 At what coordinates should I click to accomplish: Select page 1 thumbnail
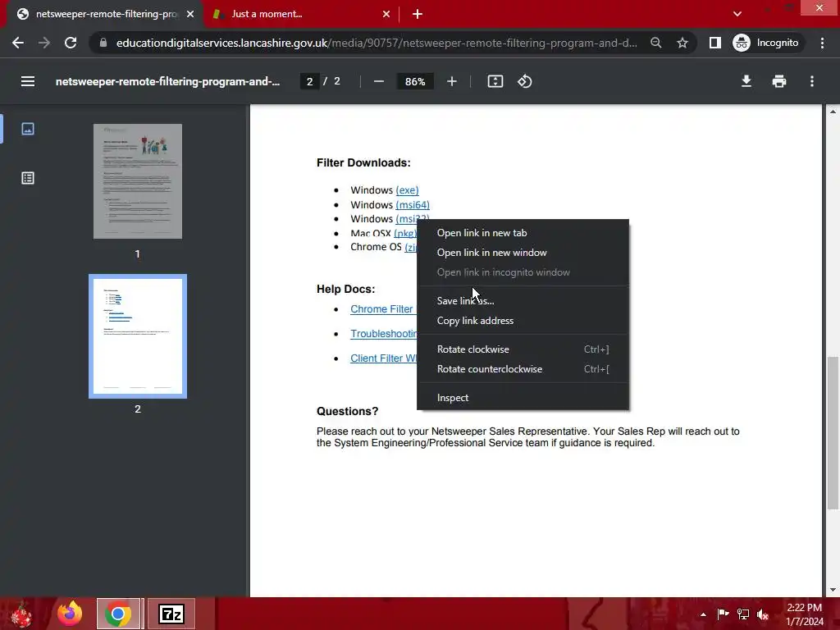pos(138,181)
